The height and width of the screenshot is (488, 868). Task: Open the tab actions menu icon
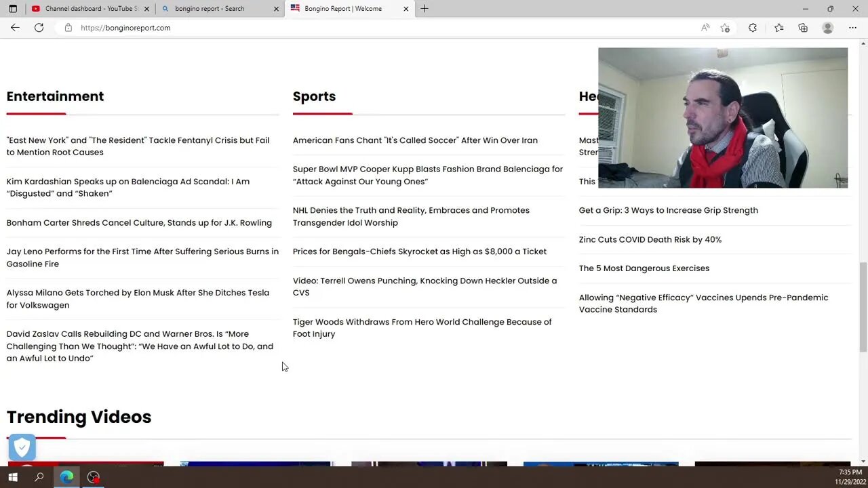[13, 9]
